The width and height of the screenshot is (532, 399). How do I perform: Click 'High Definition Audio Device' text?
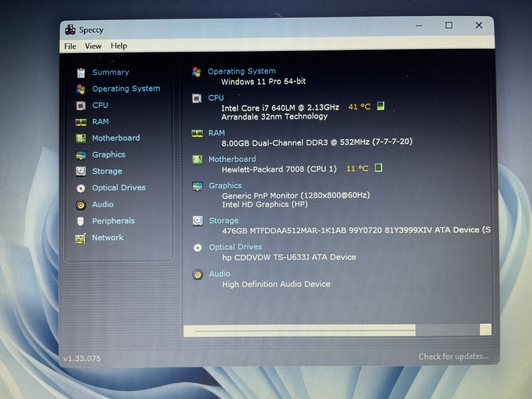[276, 284]
